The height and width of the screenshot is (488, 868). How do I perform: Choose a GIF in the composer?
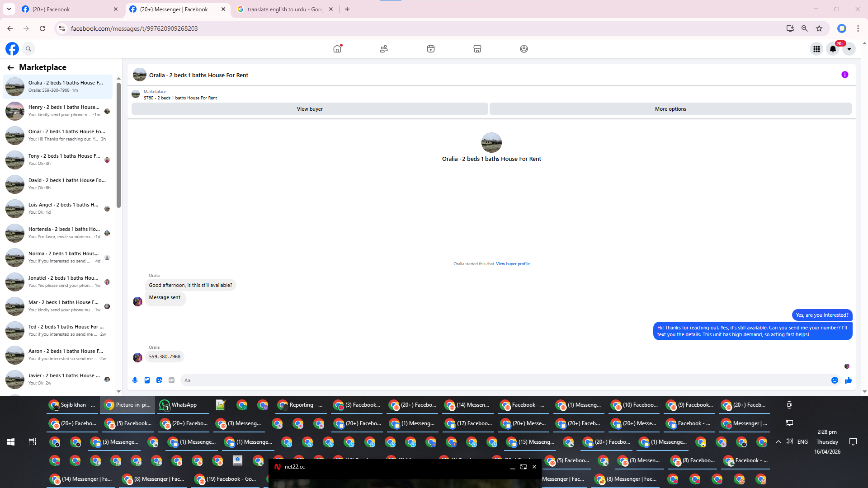pyautogui.click(x=171, y=380)
